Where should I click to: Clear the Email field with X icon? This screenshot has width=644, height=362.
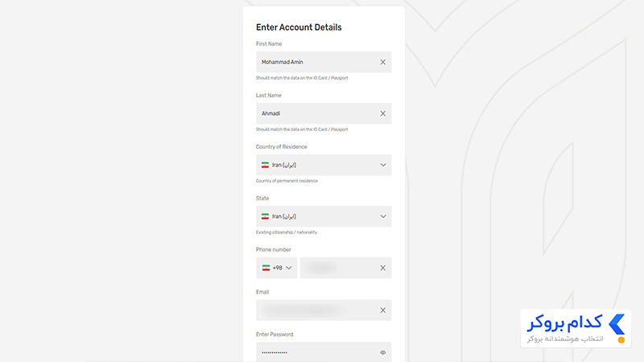(x=383, y=311)
